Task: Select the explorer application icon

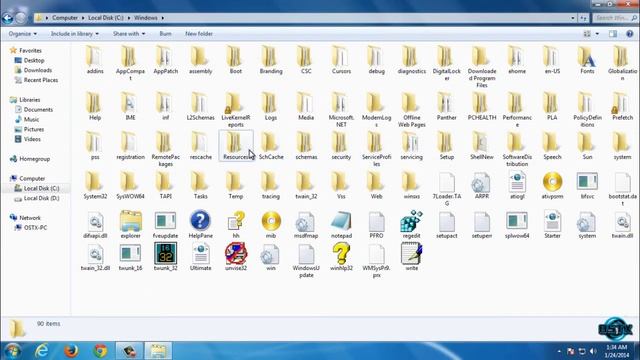Action: click(131, 221)
